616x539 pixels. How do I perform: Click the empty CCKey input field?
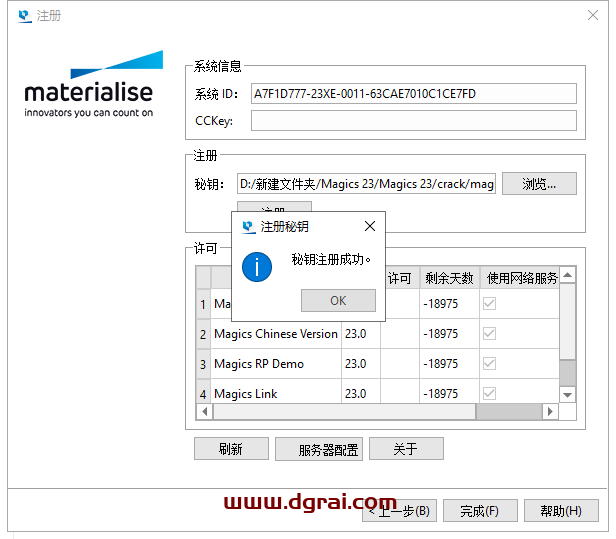[414, 120]
